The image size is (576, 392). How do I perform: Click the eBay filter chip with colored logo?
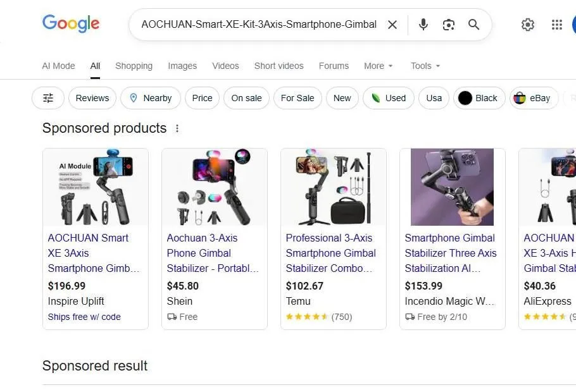click(x=534, y=98)
